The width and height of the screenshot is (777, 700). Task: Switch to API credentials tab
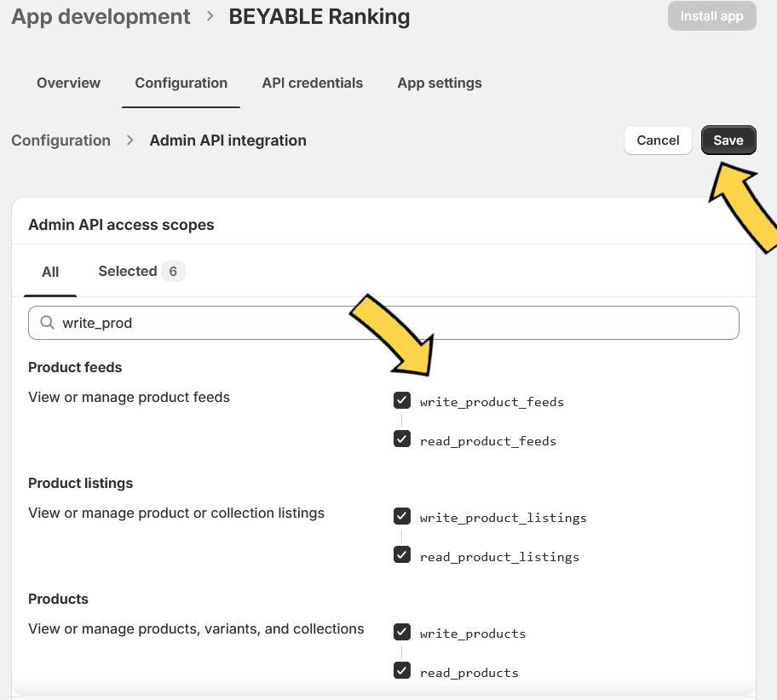pyautogui.click(x=312, y=83)
